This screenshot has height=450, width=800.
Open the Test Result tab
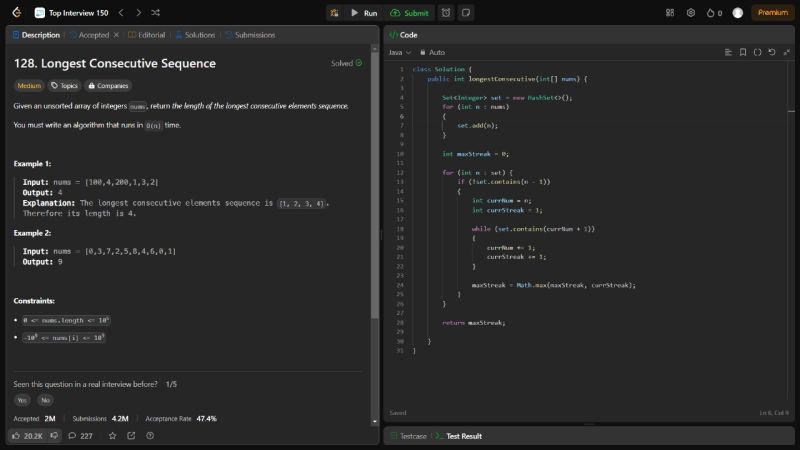tap(459, 436)
